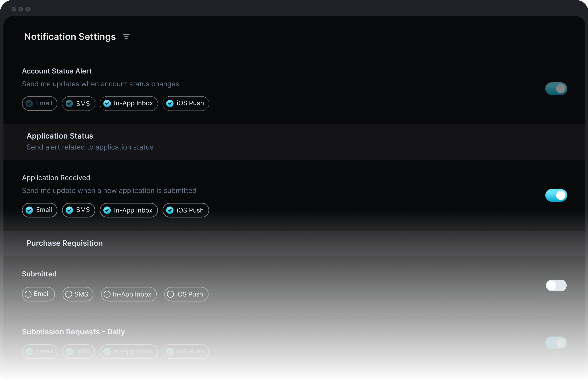
Task: Click the Purchase Requisition section header
Action: [x=65, y=243]
